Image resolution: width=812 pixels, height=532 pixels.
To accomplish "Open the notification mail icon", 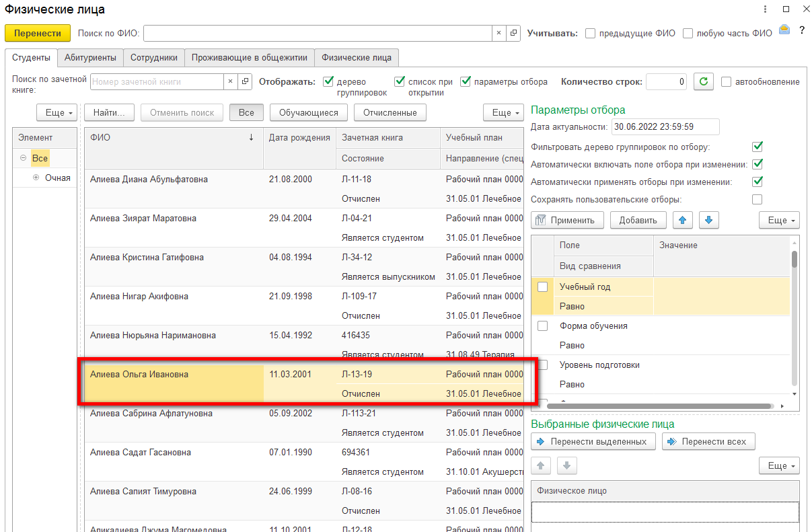I will [784, 30].
